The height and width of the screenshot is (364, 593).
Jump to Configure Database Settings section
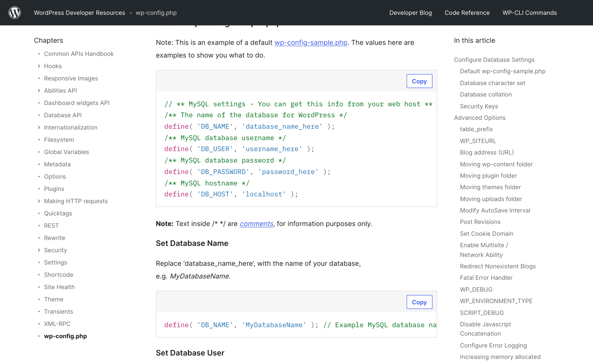494,60
